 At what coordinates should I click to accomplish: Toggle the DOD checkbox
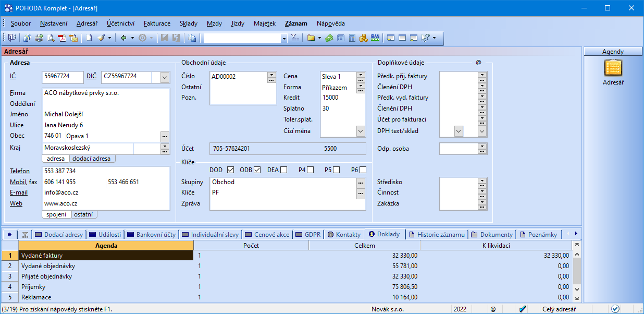231,170
